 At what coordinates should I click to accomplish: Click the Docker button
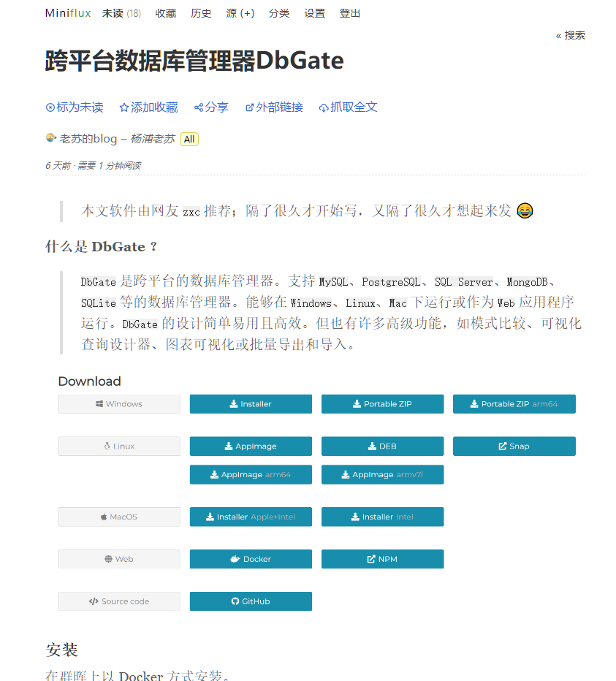tap(251, 559)
